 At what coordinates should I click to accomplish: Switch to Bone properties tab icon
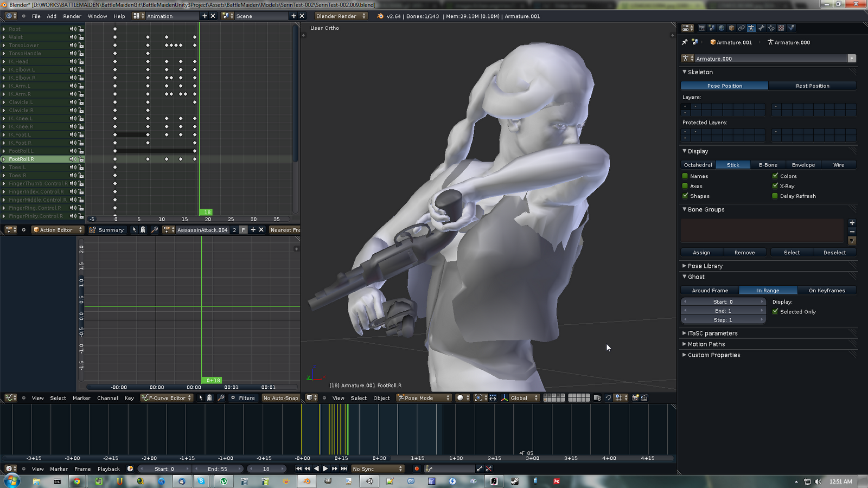(x=761, y=28)
